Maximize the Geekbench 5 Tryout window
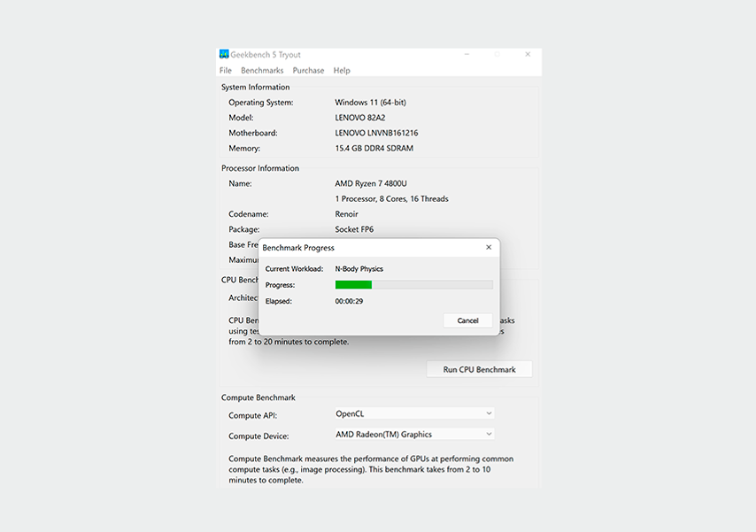The width and height of the screenshot is (756, 532). (x=498, y=55)
